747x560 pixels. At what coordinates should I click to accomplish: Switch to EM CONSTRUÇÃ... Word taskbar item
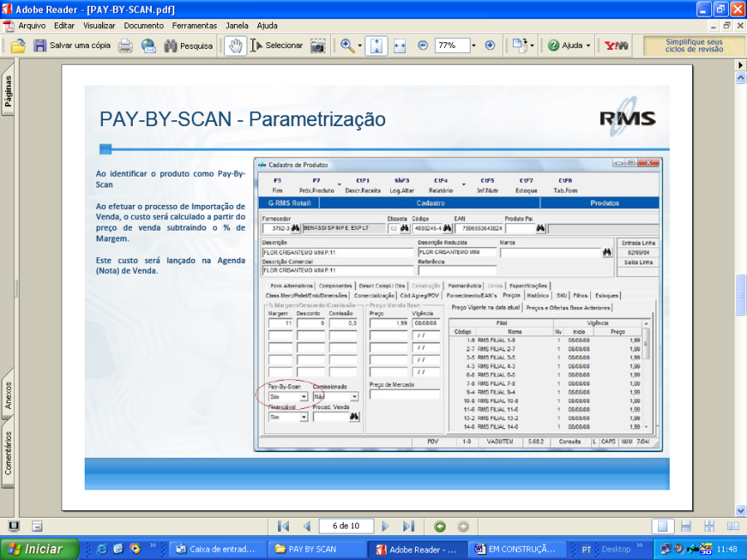tap(516, 549)
